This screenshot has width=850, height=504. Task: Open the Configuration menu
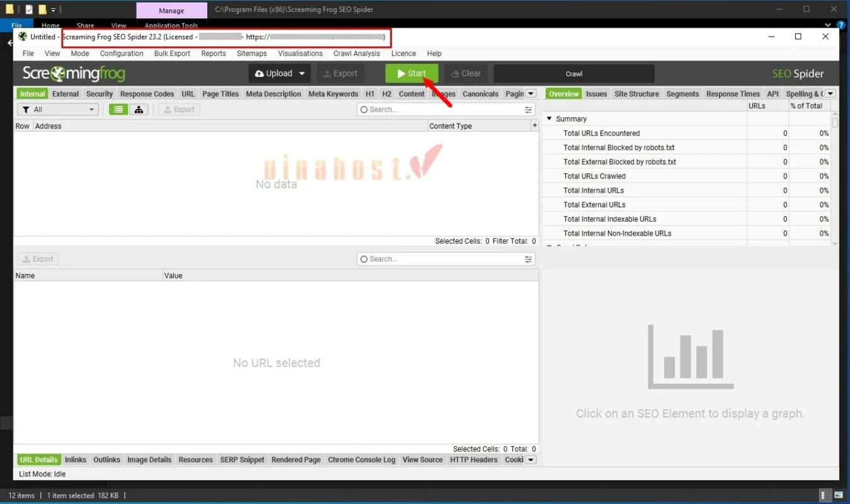[122, 54]
